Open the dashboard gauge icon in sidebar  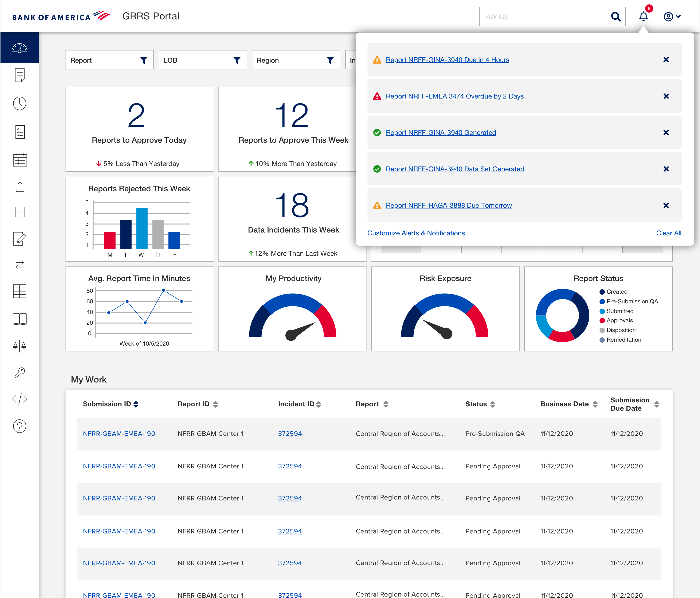coord(20,48)
